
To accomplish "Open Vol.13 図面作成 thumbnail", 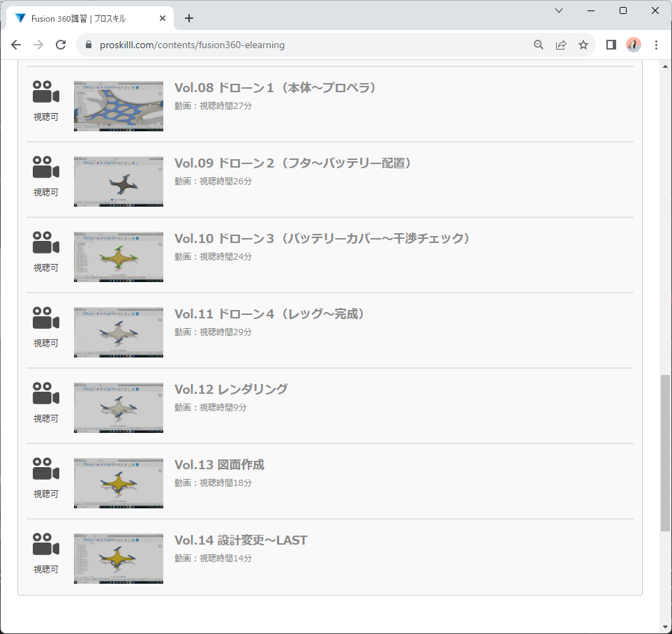I will [x=119, y=483].
